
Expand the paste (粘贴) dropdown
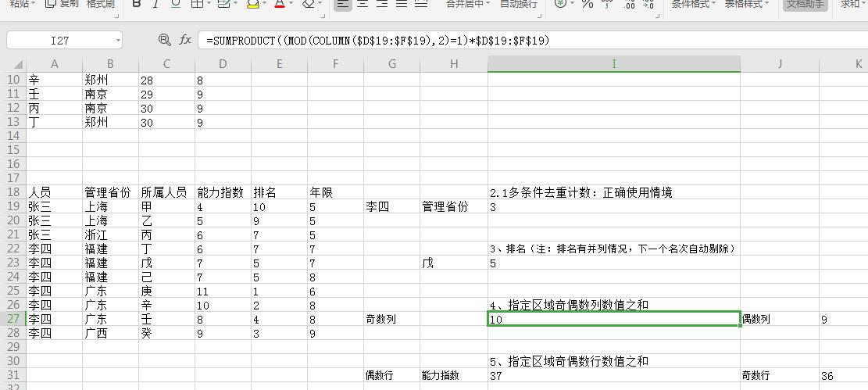click(34, 4)
